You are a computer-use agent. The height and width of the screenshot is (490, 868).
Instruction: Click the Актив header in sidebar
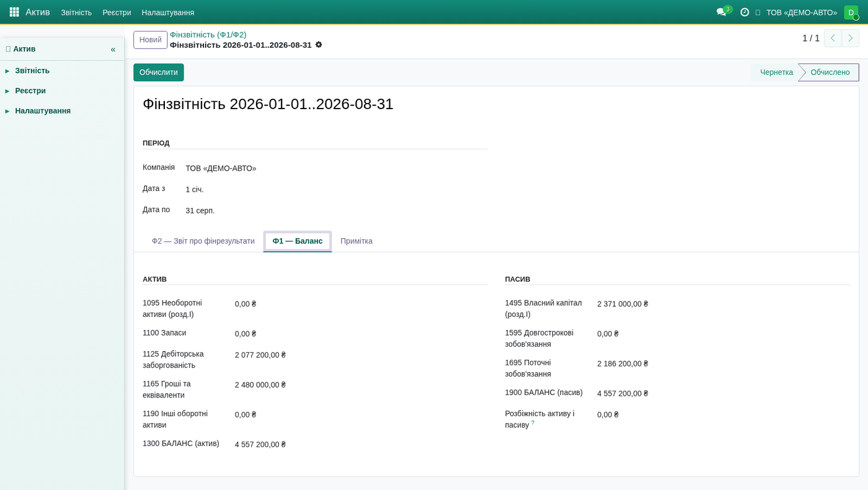pyautogui.click(x=24, y=49)
